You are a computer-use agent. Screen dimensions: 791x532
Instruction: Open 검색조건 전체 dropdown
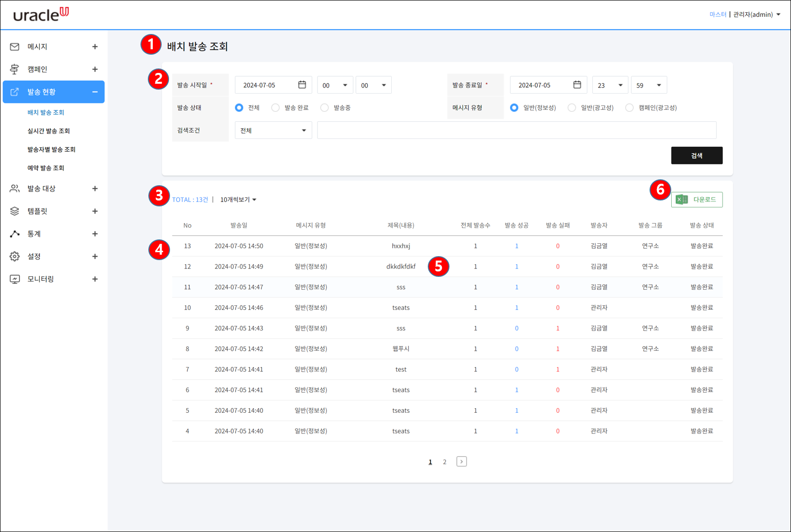(274, 130)
